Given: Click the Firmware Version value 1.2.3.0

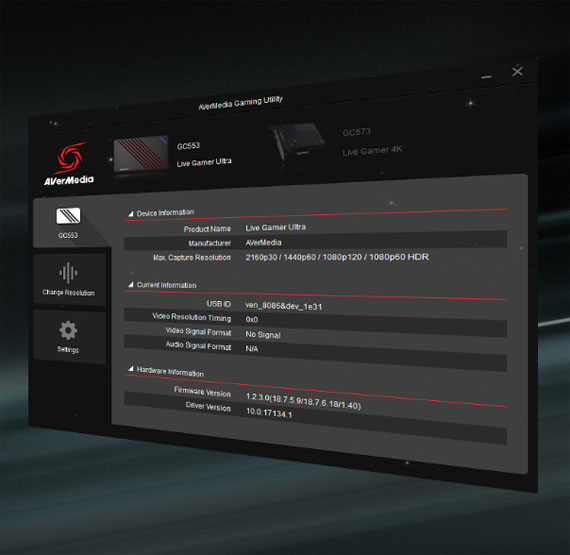Looking at the screenshot, I should point(303,401).
